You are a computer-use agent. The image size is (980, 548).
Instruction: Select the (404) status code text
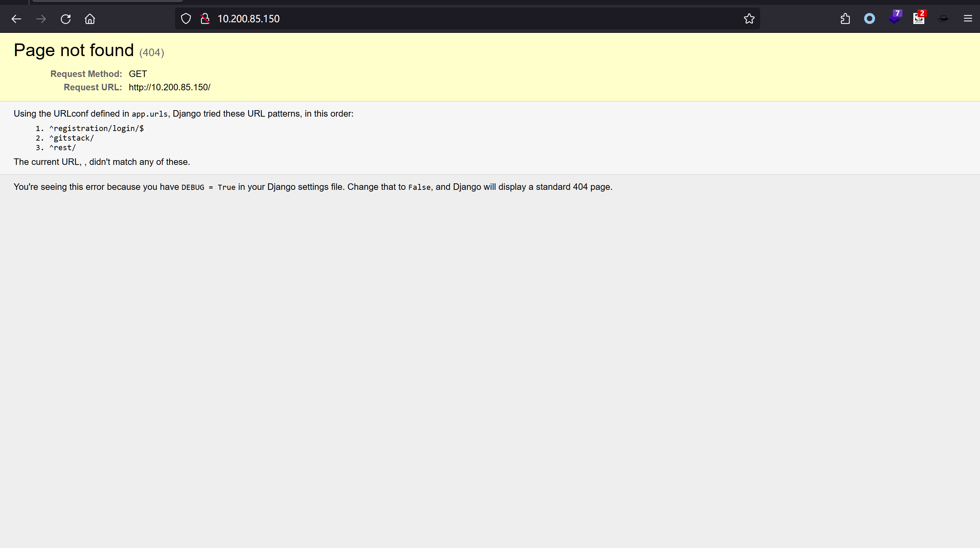[x=151, y=53]
